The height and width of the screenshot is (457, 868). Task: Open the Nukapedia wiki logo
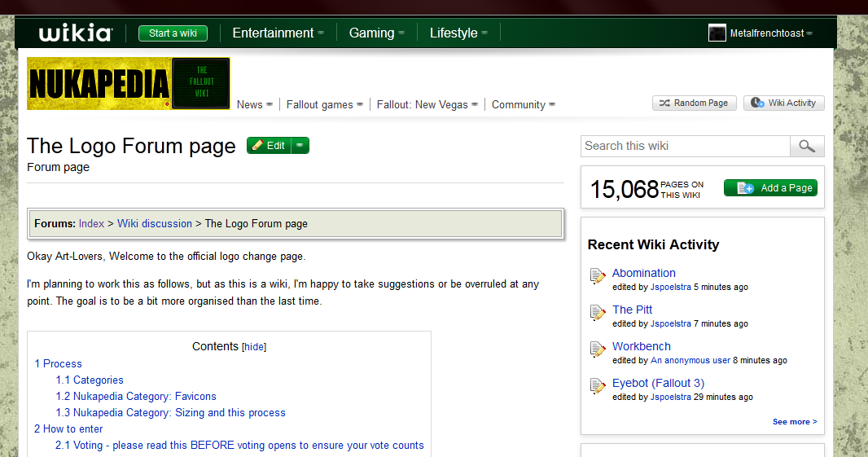pyautogui.click(x=129, y=84)
